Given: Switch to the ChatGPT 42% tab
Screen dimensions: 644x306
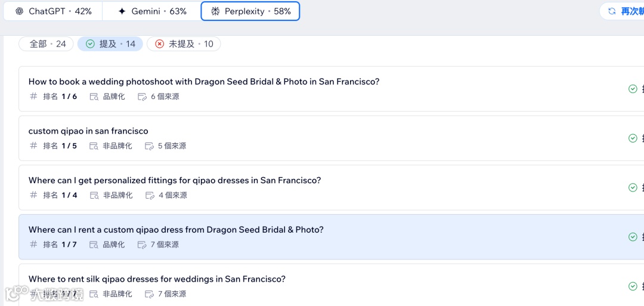Looking at the screenshot, I should point(53,11).
